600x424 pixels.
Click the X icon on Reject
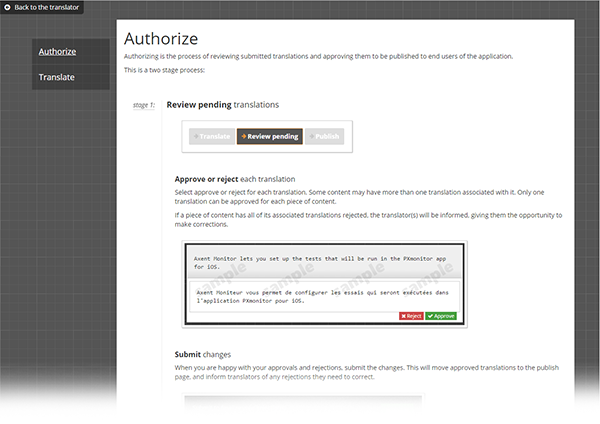(x=403, y=316)
